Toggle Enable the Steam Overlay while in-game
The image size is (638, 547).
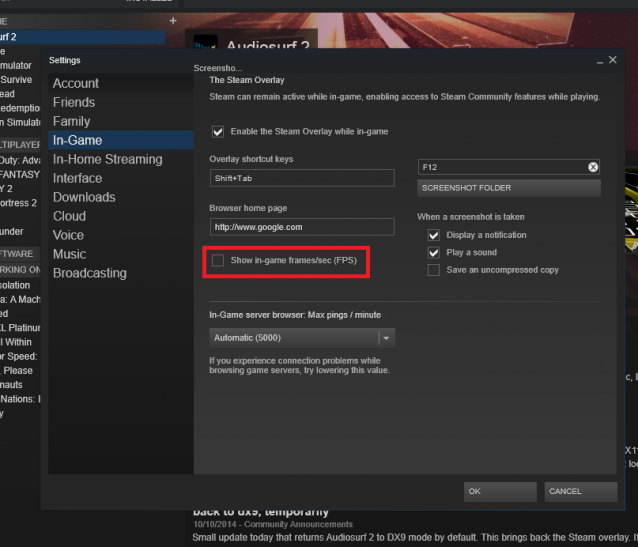pos(218,131)
